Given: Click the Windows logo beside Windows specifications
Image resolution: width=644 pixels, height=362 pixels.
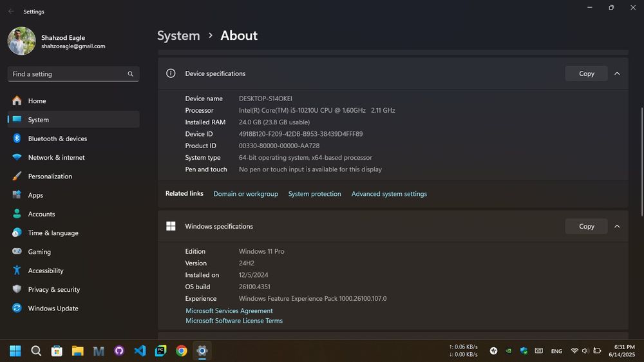Looking at the screenshot, I should [x=171, y=226].
